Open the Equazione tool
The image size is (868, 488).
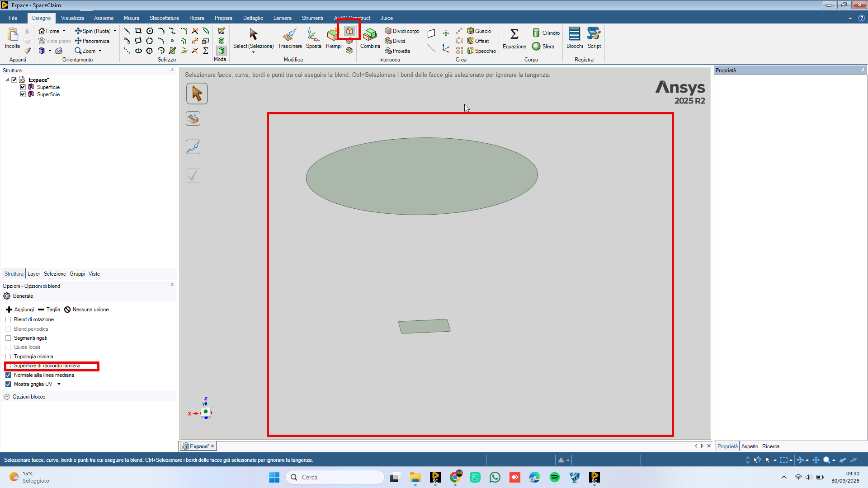point(514,35)
